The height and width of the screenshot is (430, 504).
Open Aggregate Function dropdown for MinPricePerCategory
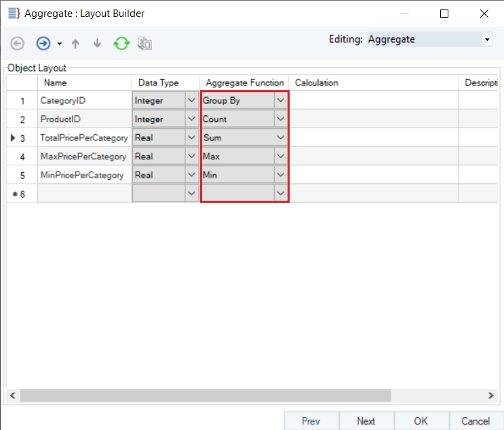(281, 175)
